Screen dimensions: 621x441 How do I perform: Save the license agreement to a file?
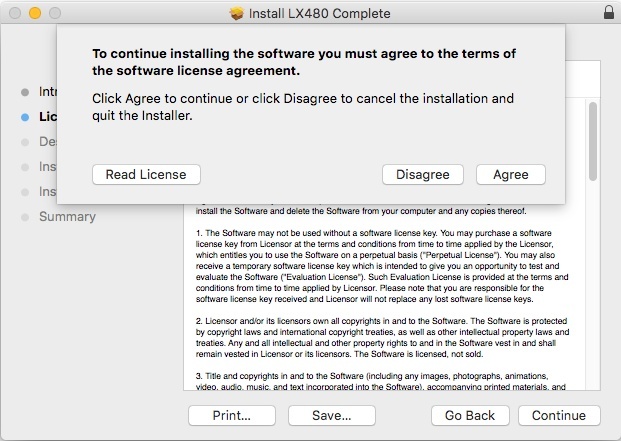(x=325, y=415)
